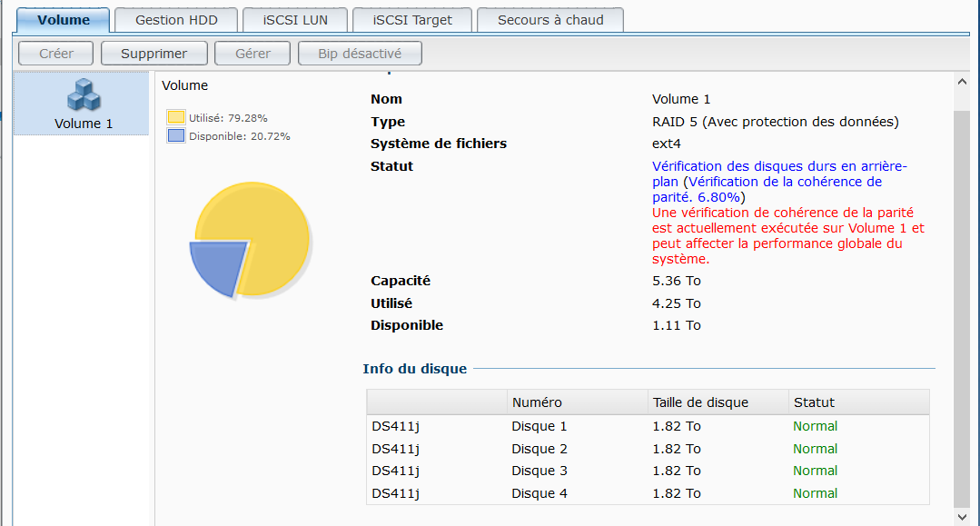Click the yellow Utilisé legend swatch
The width and height of the screenshot is (980, 526).
176,117
